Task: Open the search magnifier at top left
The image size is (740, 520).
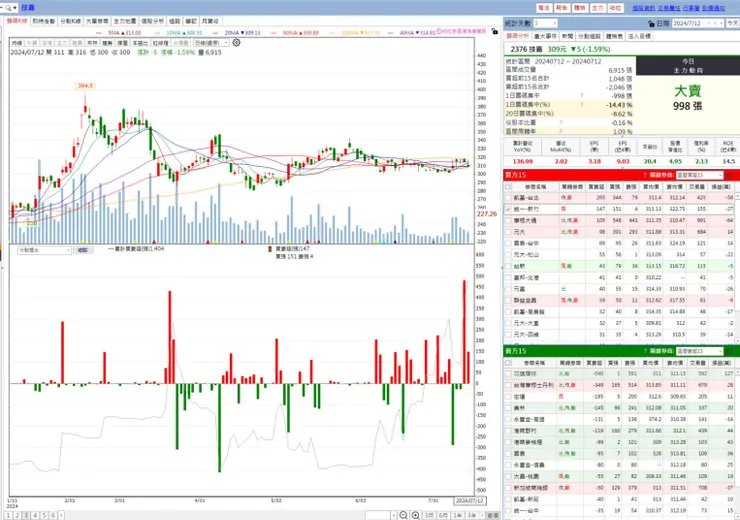Action: [9, 8]
